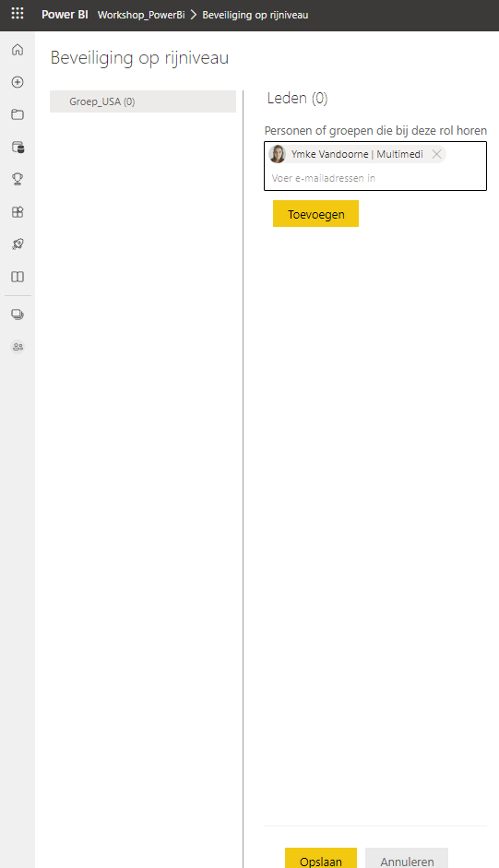Click the Create plus icon

[x=18, y=82]
